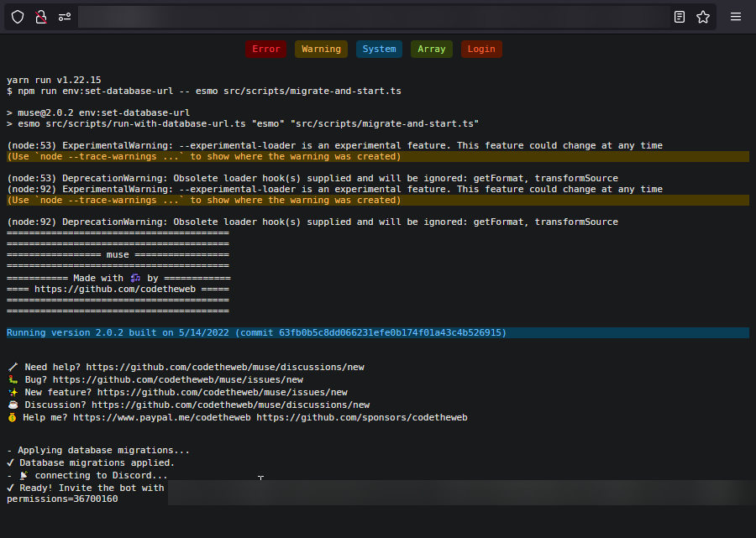The image size is (756, 538).
Task: Toggle Reader View for the page
Action: (x=679, y=17)
